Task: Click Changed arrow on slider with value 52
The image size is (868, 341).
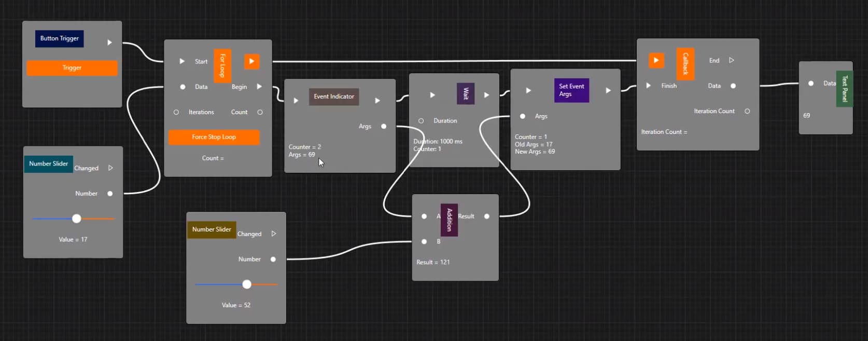Action: pos(274,234)
